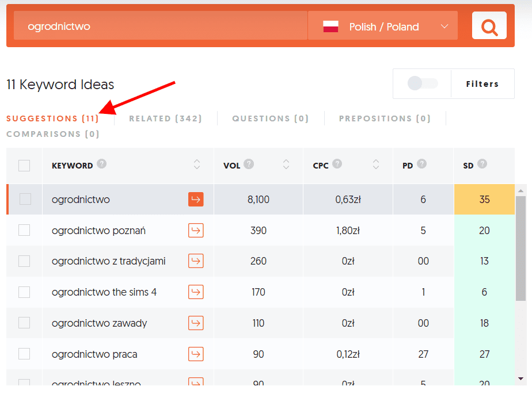532x394 pixels.
Task: Switch to the RELATED (342) tab
Action: pos(165,118)
